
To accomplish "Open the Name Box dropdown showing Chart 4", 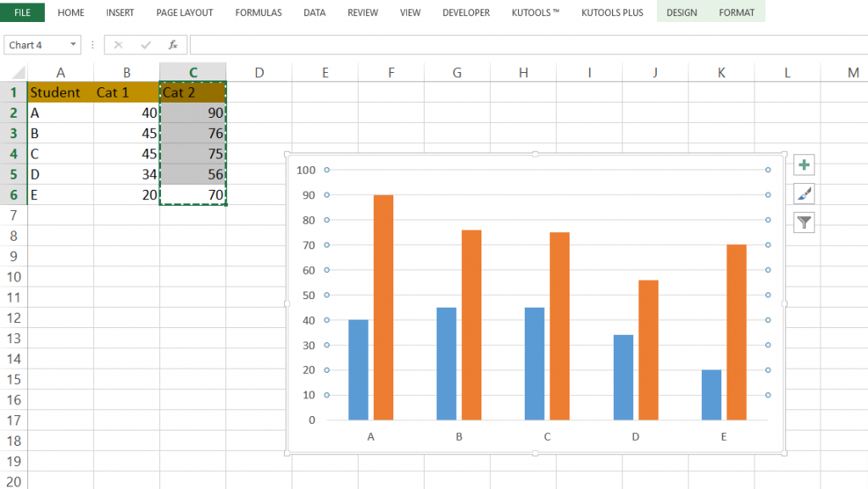I will 38,44.
